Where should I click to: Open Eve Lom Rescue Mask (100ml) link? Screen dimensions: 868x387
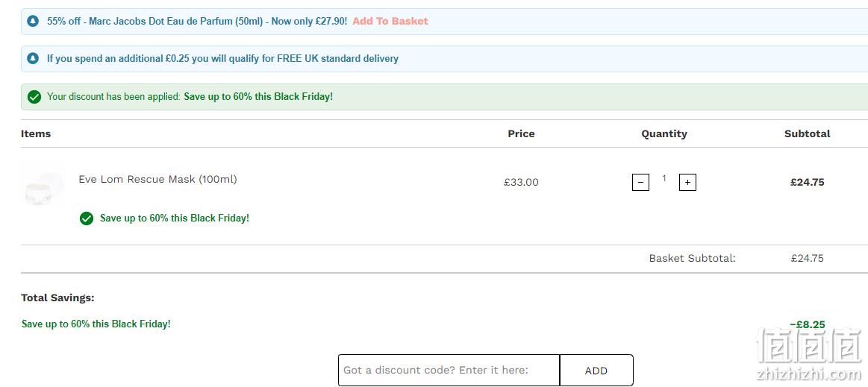[157, 179]
